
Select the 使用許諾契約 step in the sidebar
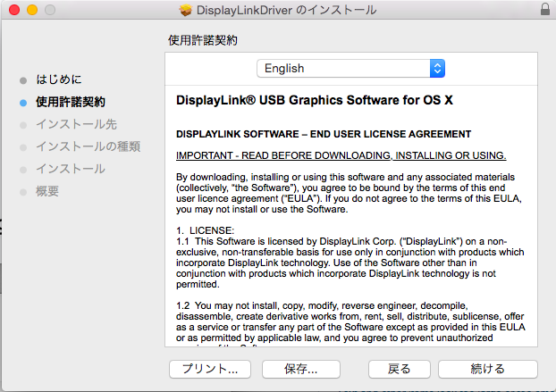71,102
